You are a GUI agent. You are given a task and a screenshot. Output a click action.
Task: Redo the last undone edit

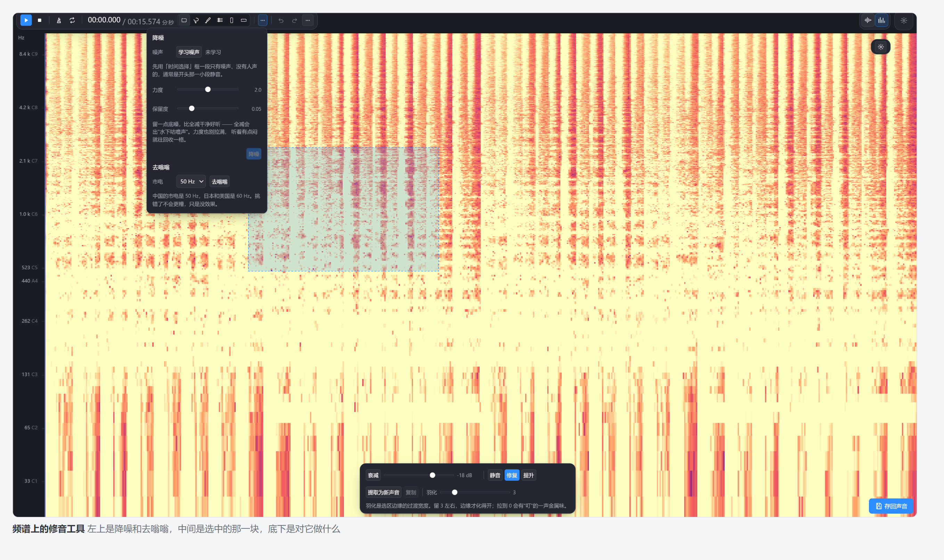pos(294,20)
